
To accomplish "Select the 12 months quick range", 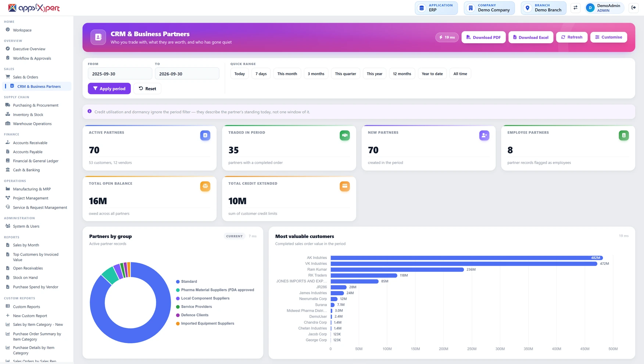I will [402, 73].
